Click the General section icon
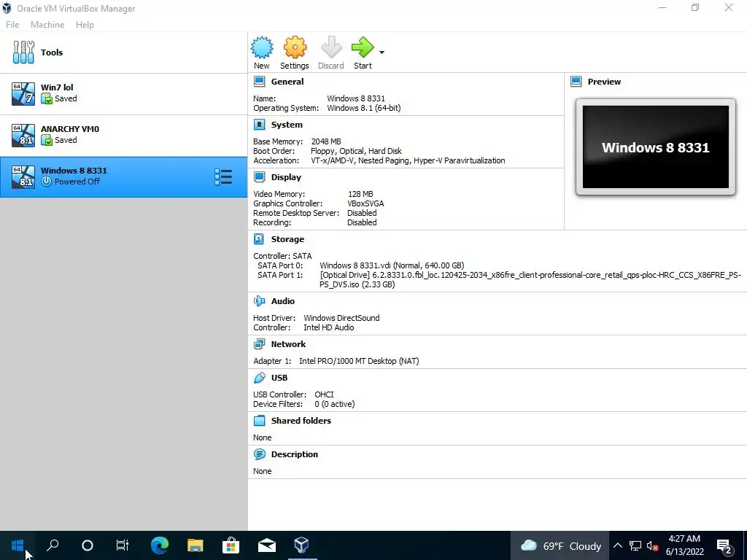Viewport: 747px width, 560px height. pyautogui.click(x=259, y=82)
